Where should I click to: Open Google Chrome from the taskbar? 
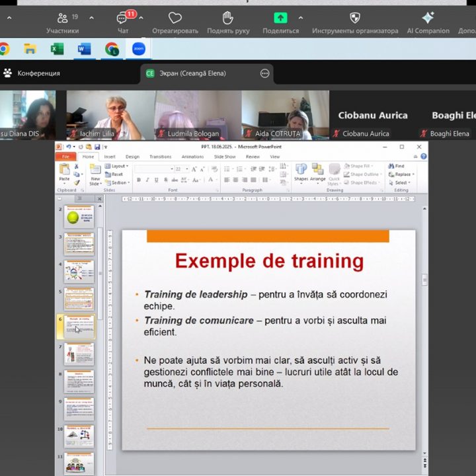point(4,49)
